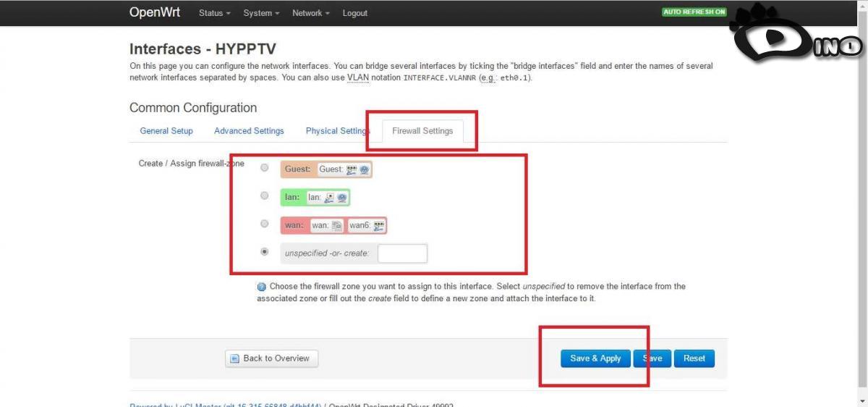Screen dimensions: 868x407
Task: Toggle the Auto Refresh On badge
Action: [694, 12]
